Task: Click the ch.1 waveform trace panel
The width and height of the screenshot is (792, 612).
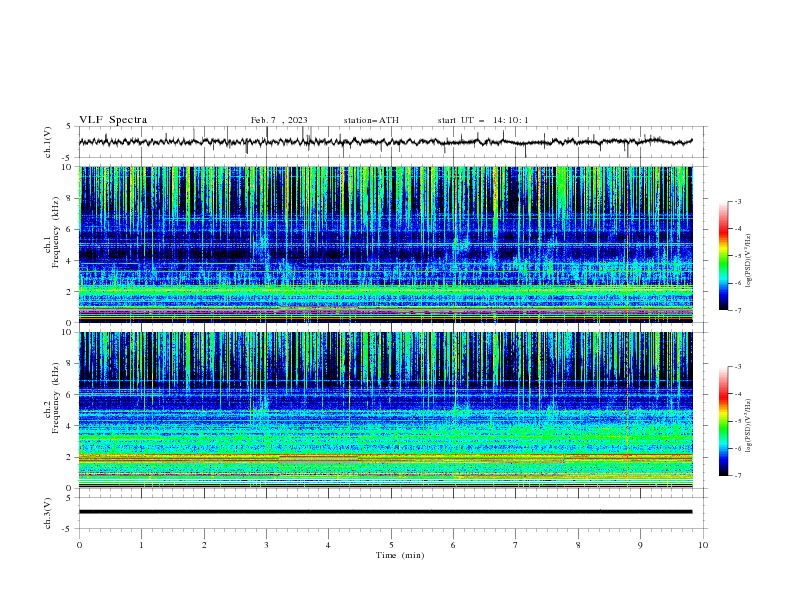Action: pyautogui.click(x=393, y=142)
